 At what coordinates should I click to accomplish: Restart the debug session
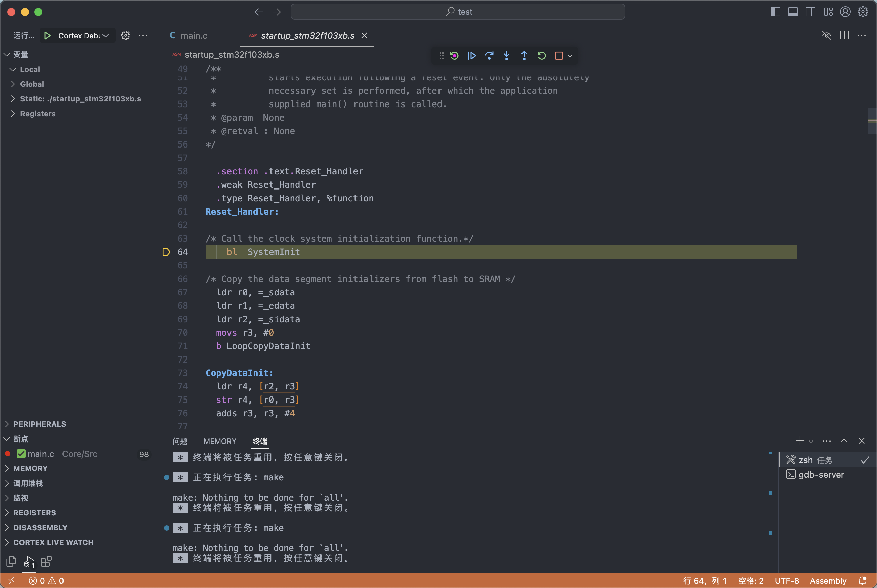(x=541, y=56)
